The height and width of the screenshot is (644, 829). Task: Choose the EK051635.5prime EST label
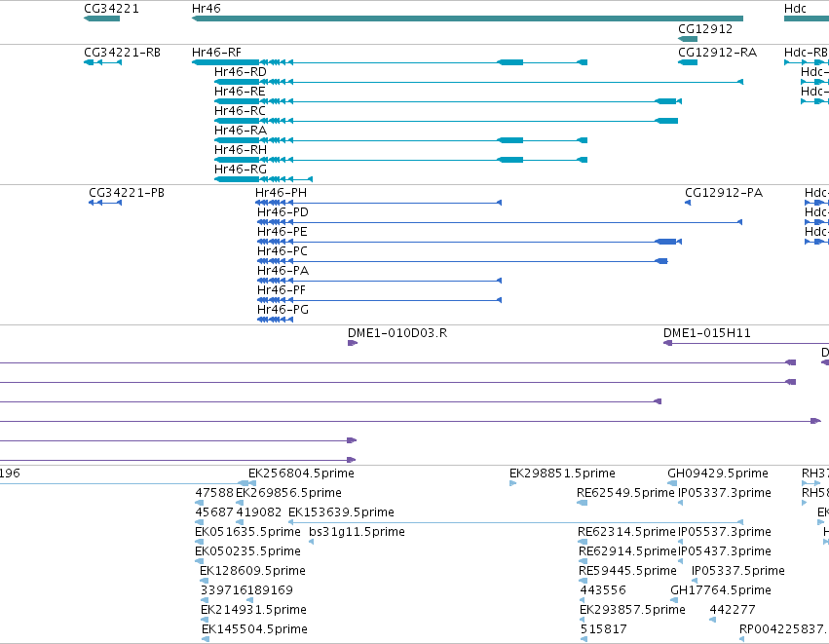[x=248, y=532]
